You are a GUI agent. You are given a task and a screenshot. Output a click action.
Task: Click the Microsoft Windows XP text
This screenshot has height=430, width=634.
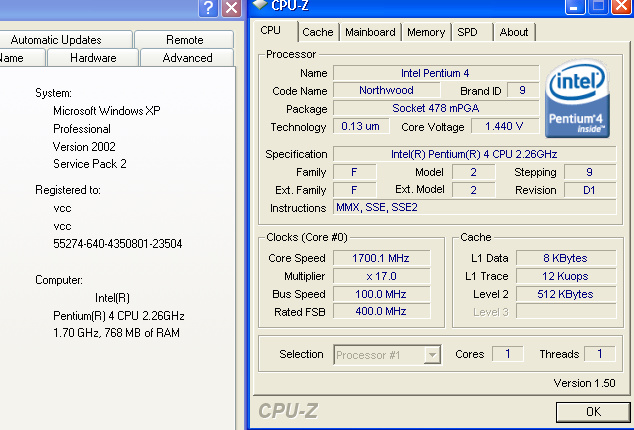107,111
